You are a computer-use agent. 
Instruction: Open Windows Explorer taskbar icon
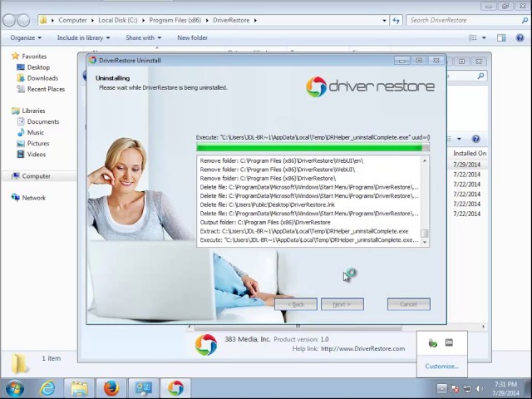point(79,388)
